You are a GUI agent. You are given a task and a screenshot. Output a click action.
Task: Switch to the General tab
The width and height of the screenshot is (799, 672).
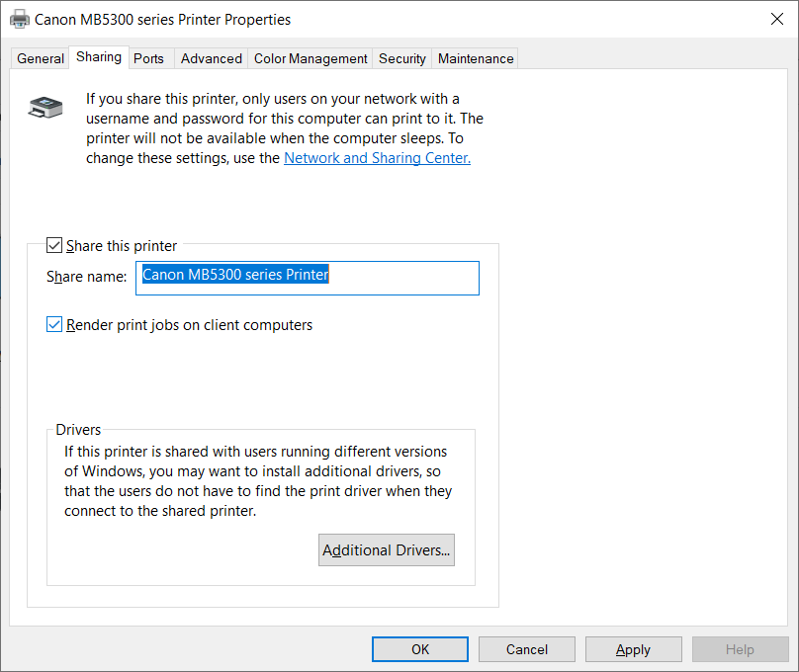pos(41,58)
